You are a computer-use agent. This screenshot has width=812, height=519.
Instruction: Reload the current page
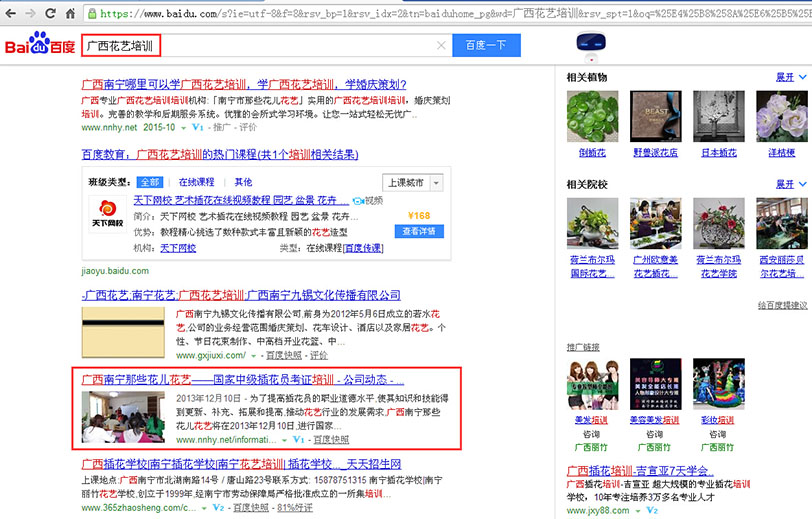click(50, 13)
